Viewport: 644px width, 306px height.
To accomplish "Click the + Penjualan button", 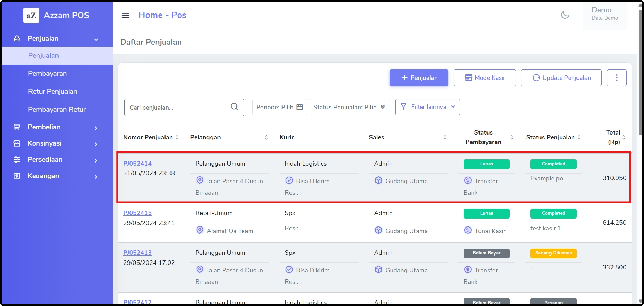I will pos(418,78).
